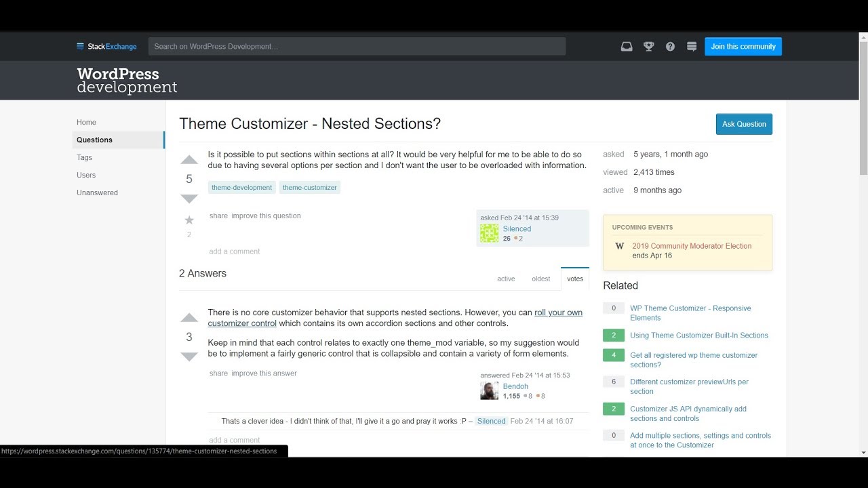Image resolution: width=868 pixels, height=488 pixels.
Task: Add a comment on the question
Action: [x=235, y=251]
